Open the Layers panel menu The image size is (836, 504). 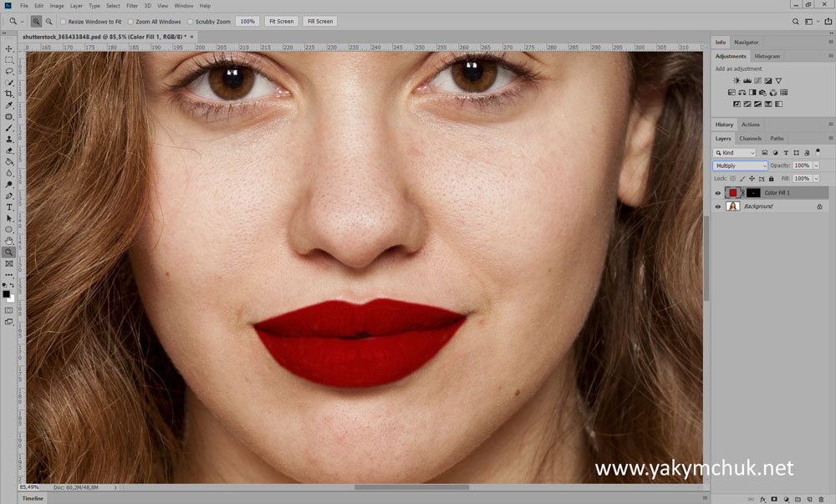[x=830, y=139]
